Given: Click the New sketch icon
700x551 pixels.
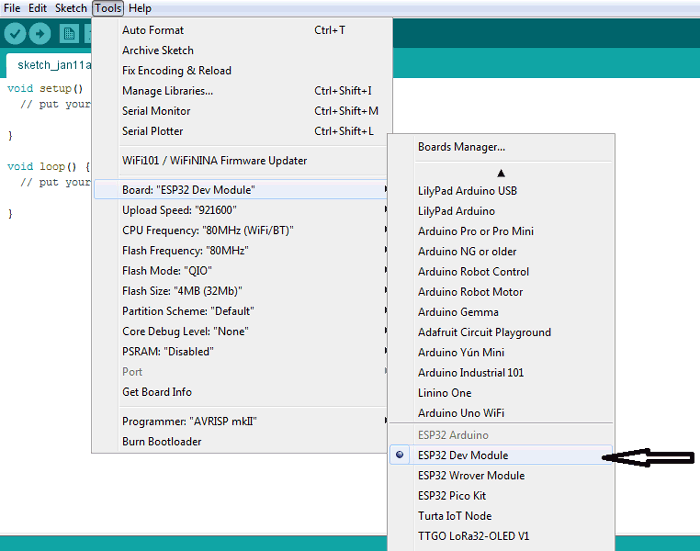Looking at the screenshot, I should (69, 34).
